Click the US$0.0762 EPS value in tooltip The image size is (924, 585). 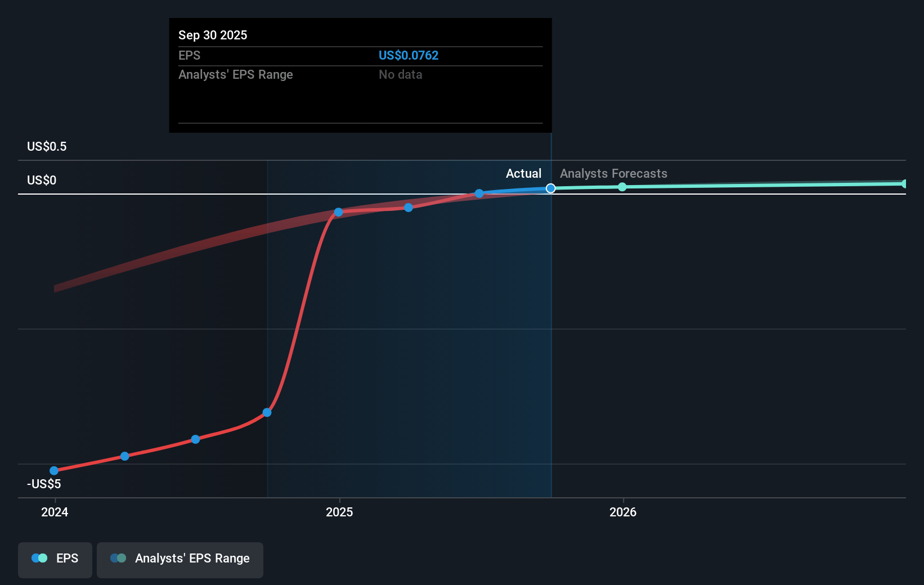[x=408, y=56]
